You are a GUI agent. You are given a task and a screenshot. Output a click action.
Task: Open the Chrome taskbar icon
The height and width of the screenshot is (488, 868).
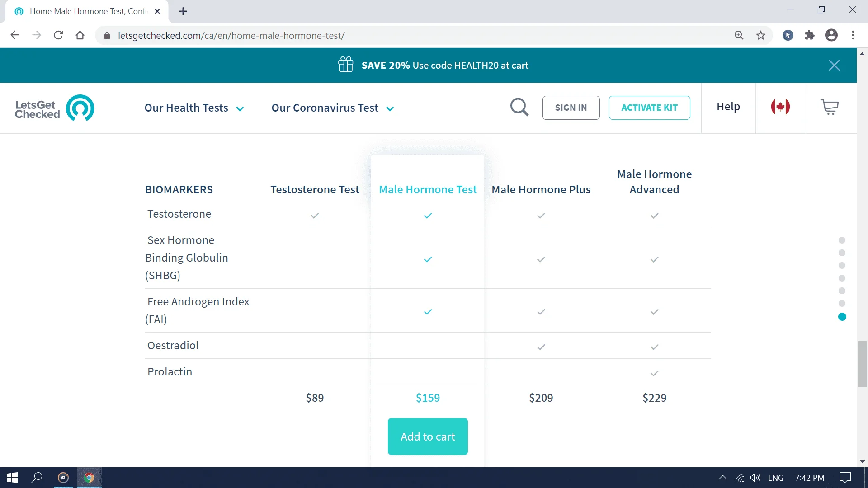(x=89, y=478)
